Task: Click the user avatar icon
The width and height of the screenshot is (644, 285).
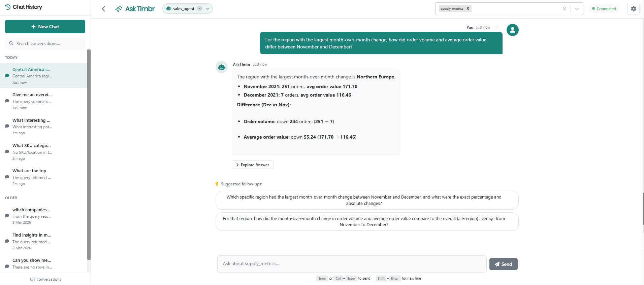Action: pyautogui.click(x=512, y=30)
